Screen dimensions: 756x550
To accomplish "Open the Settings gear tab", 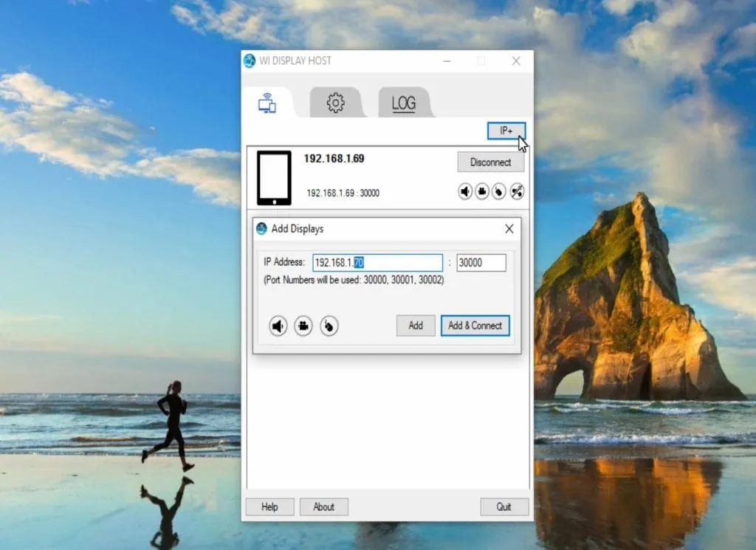I will click(337, 103).
